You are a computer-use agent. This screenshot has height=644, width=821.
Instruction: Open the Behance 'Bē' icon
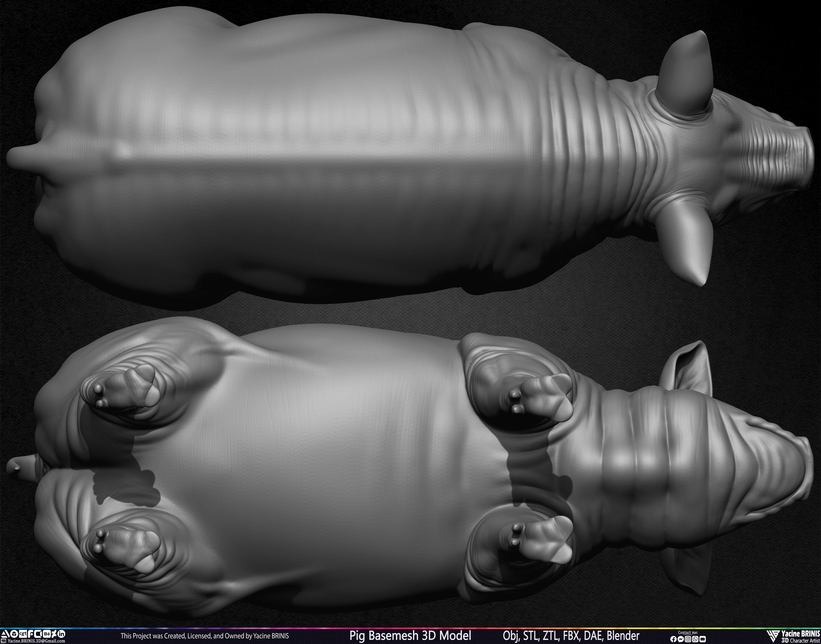click(47, 634)
